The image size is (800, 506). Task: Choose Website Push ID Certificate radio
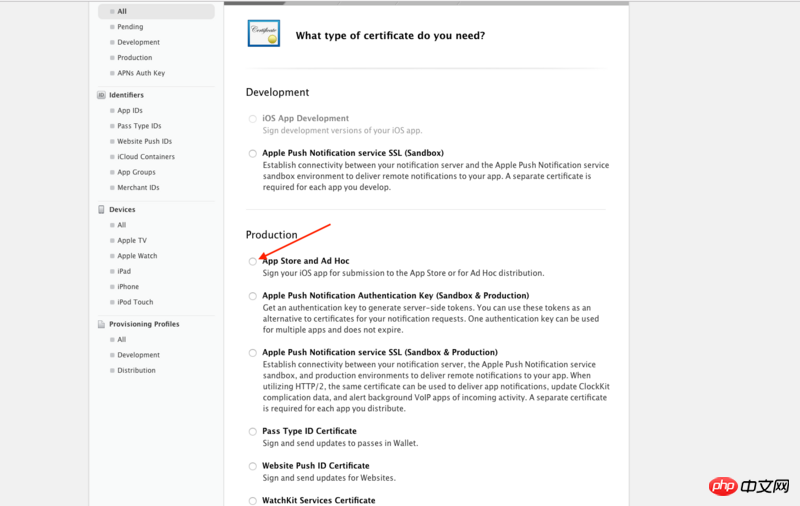(x=253, y=466)
